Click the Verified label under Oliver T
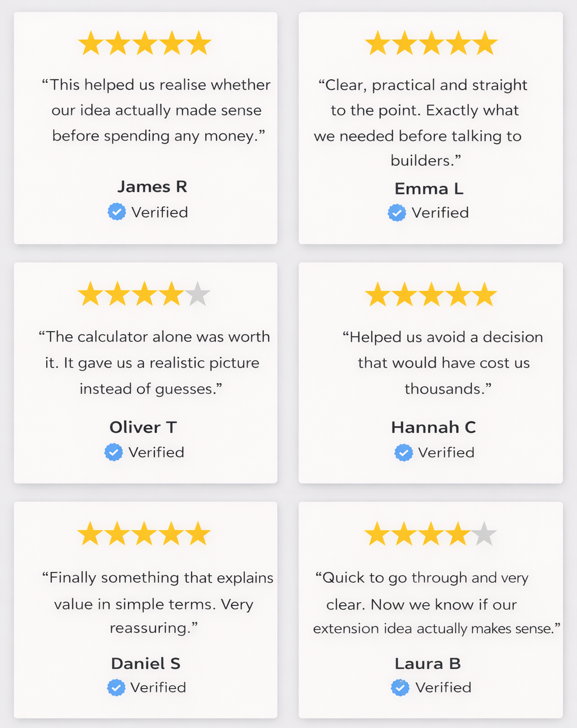 [x=156, y=452]
